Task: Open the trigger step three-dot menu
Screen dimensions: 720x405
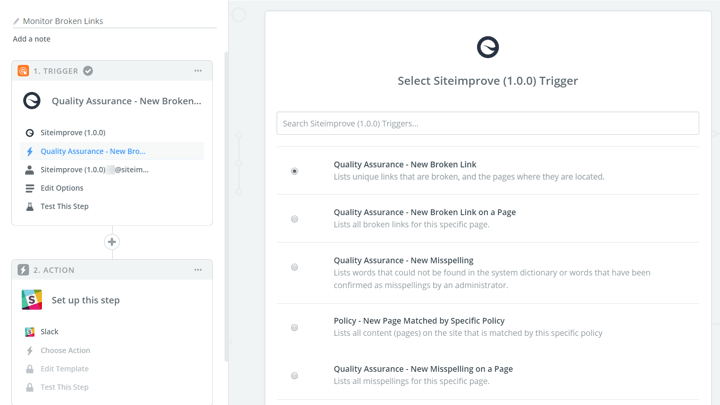Action: click(198, 71)
